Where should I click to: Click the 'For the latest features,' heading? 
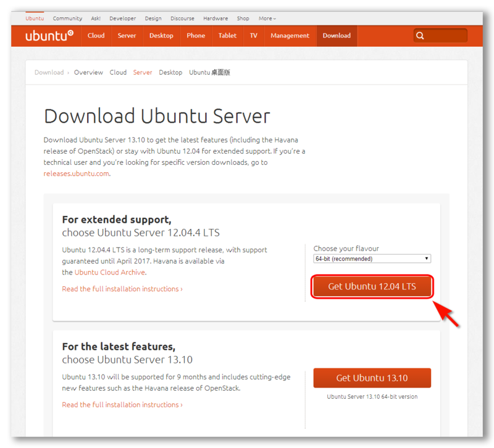tap(119, 347)
